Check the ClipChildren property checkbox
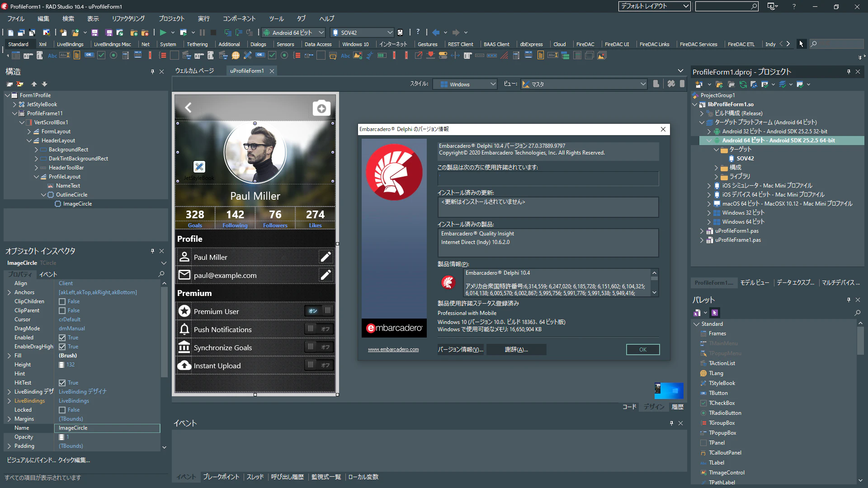This screenshot has width=868, height=488. (62, 301)
